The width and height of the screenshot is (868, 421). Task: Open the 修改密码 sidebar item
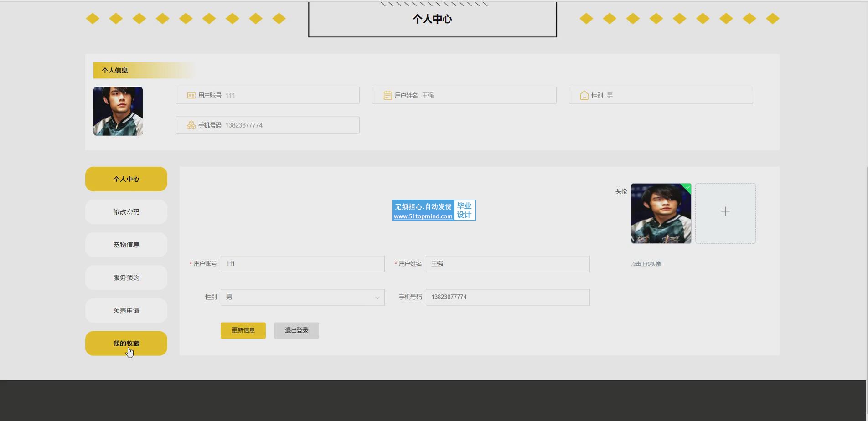point(126,212)
